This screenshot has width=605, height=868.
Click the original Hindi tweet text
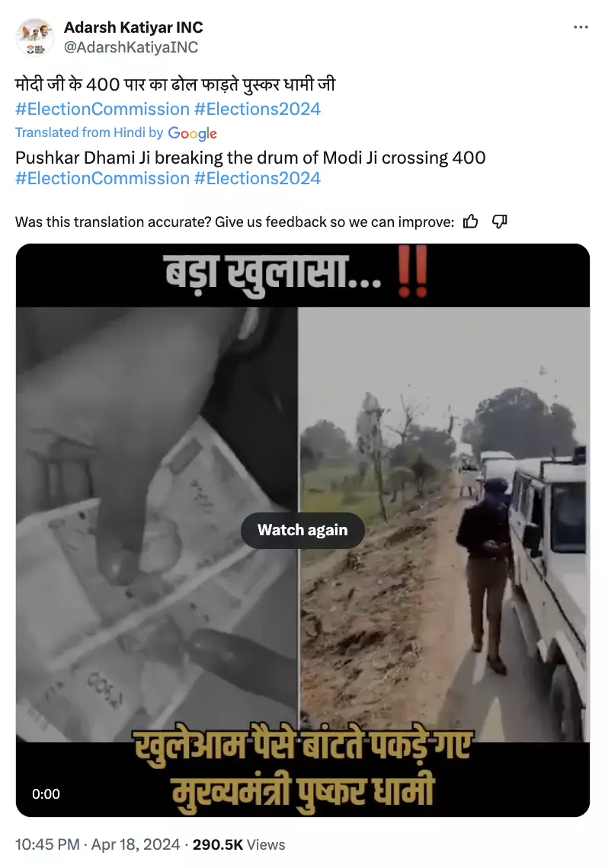[175, 85]
